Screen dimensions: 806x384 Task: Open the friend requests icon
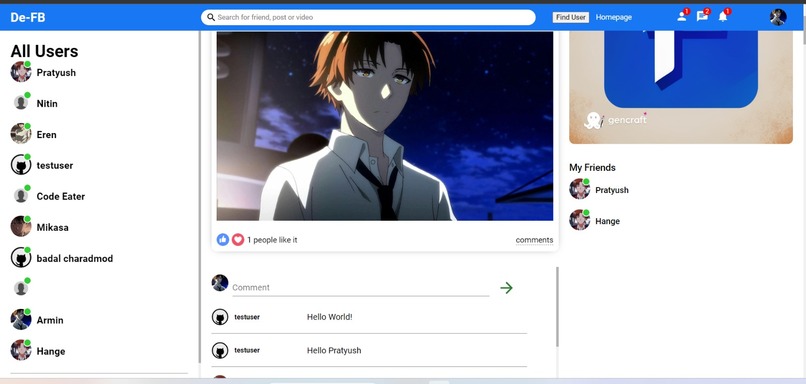[682, 16]
